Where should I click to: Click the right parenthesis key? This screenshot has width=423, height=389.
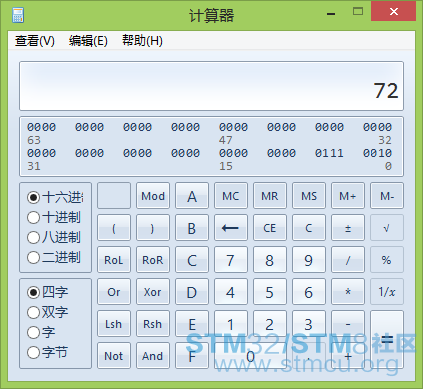click(x=153, y=228)
